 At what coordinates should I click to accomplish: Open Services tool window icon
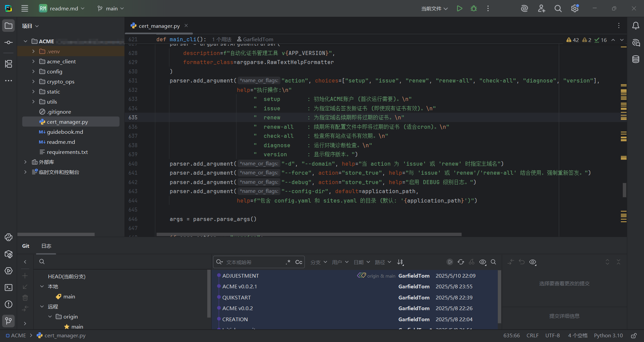(9, 271)
